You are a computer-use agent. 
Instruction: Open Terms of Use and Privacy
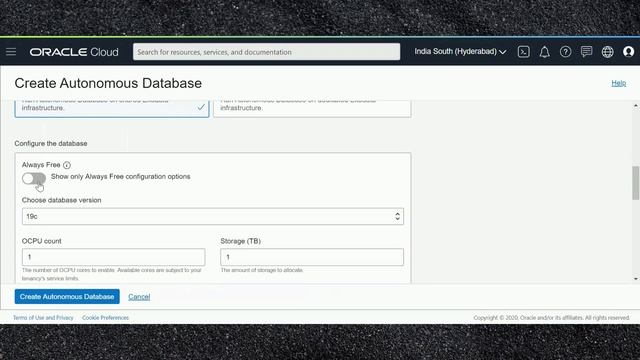click(x=43, y=318)
